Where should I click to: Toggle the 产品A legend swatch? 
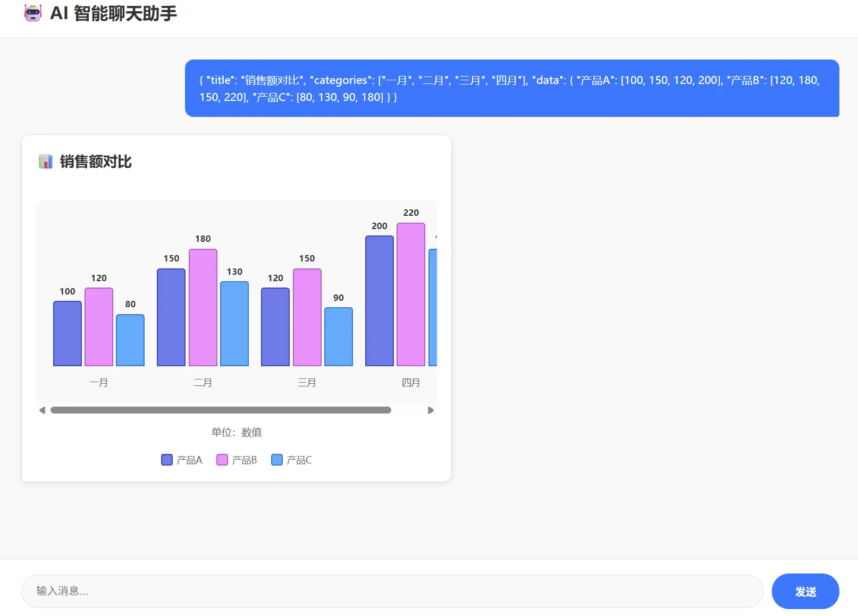(x=167, y=460)
